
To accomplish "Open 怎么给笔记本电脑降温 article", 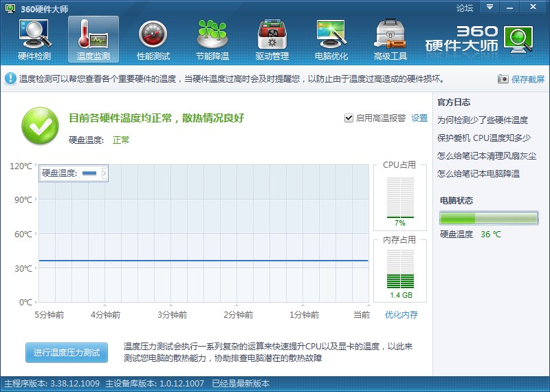I will [478, 173].
